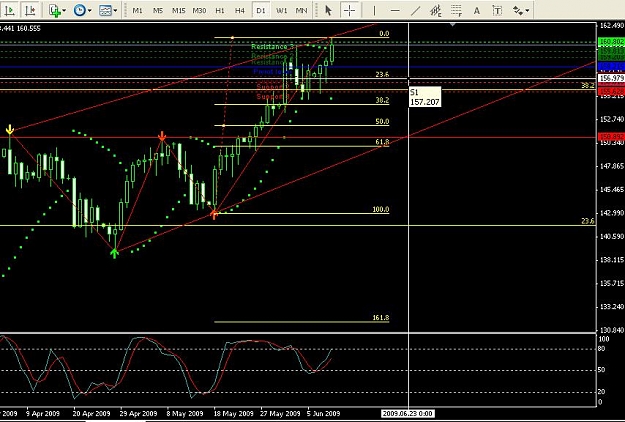625x422 pixels.
Task: Click the 29 Apr 2009 date label
Action: (x=138, y=413)
